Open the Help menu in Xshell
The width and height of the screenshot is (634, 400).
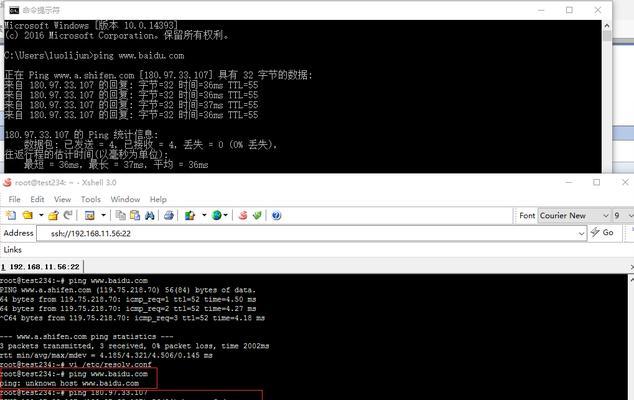tap(158, 199)
